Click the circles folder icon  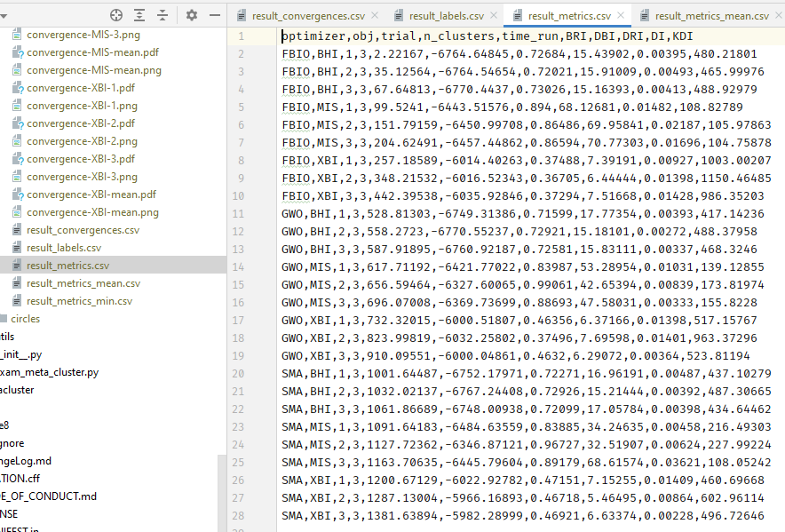(x=4, y=319)
